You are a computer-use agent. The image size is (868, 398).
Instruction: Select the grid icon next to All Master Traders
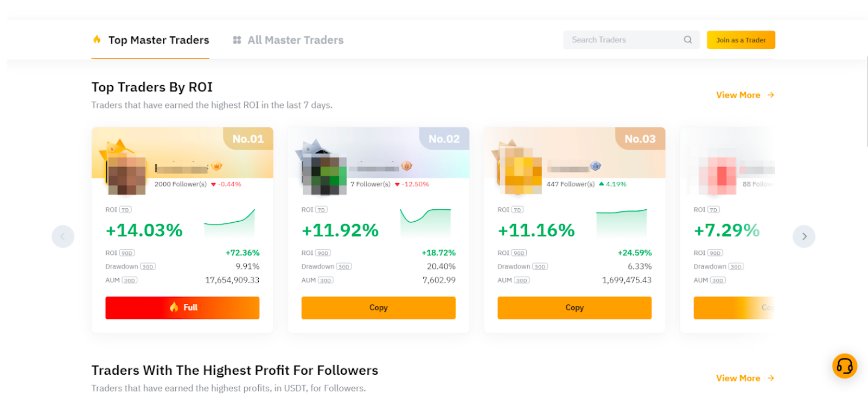pos(237,40)
